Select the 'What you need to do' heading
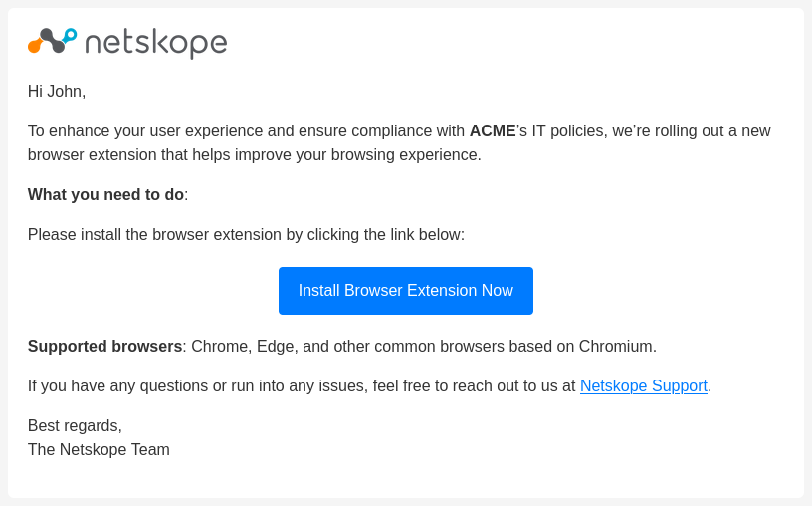This screenshot has height=506, width=812. tap(105, 194)
